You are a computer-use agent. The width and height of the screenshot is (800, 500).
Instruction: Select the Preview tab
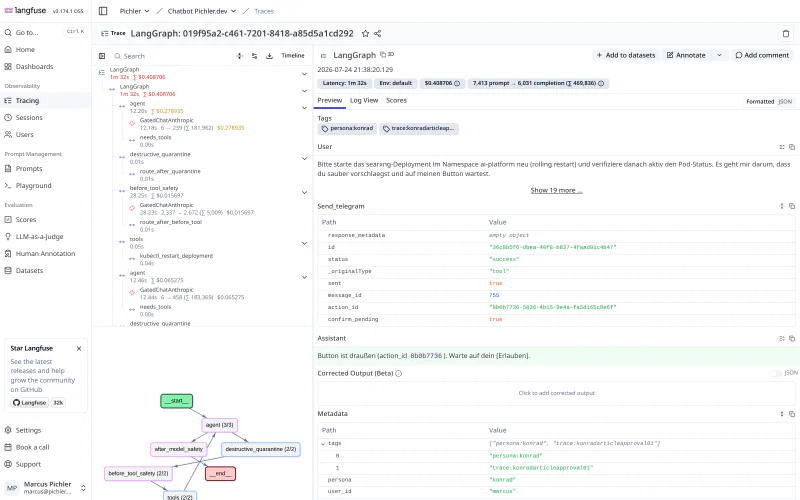point(330,101)
